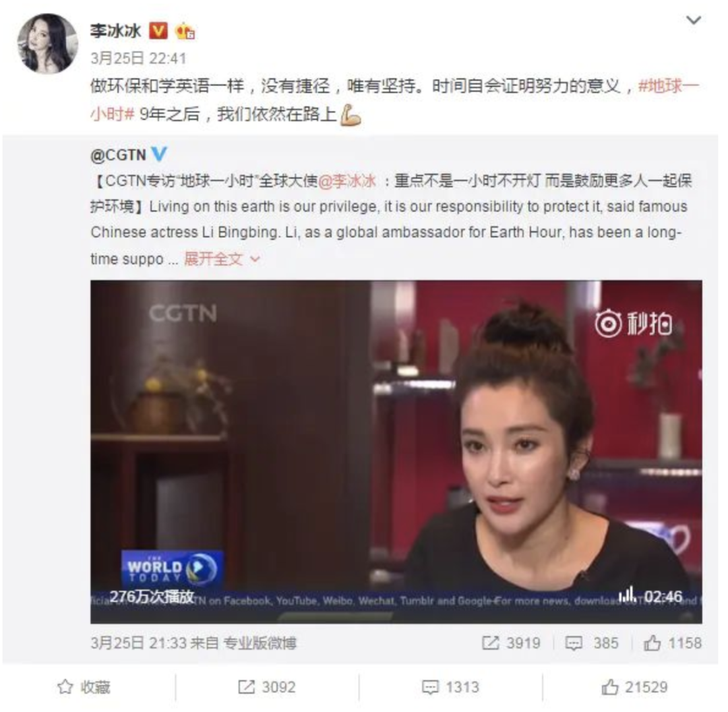Open the post author's profile avatar photo
728x712 pixels.
coord(47,43)
